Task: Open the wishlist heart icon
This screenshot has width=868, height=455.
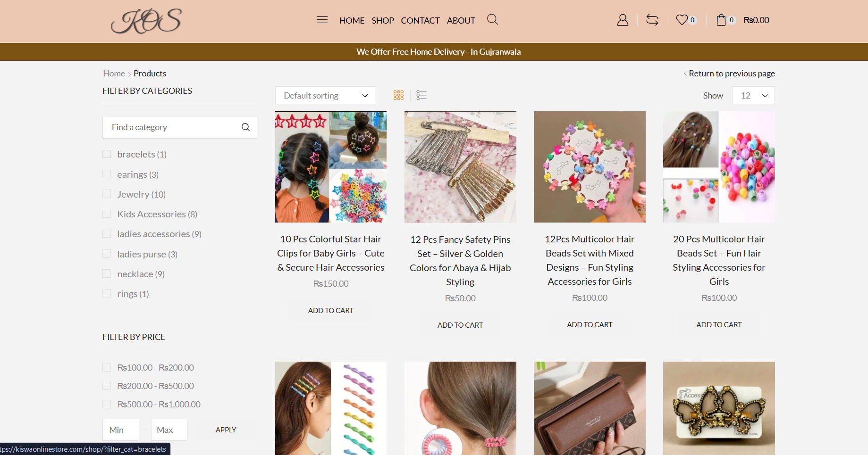Action: pyautogui.click(x=682, y=20)
